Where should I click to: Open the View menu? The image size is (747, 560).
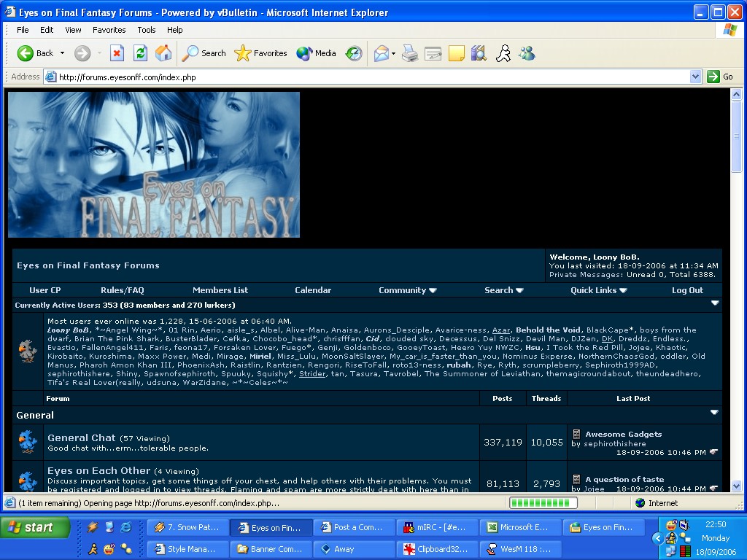click(x=73, y=30)
